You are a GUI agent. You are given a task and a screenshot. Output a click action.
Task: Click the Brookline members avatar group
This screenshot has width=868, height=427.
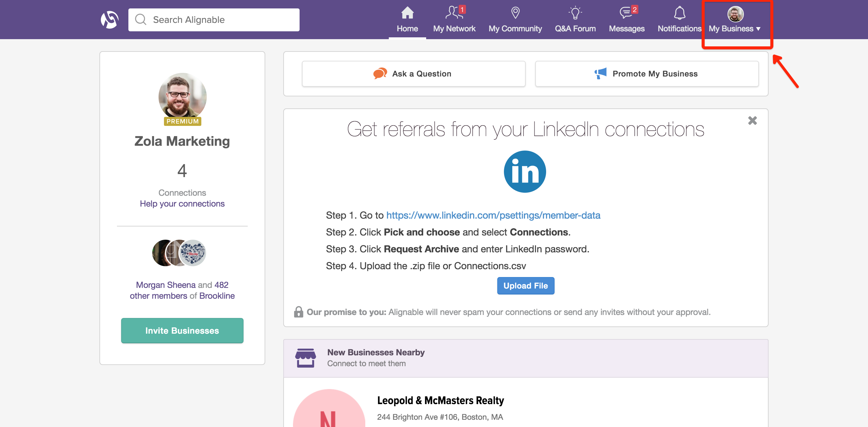coord(179,253)
